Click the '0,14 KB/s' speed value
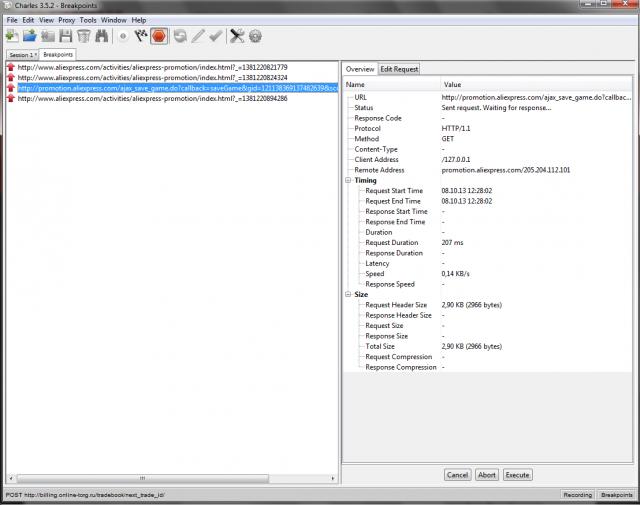Screen dimensions: 640x505 tap(456, 274)
